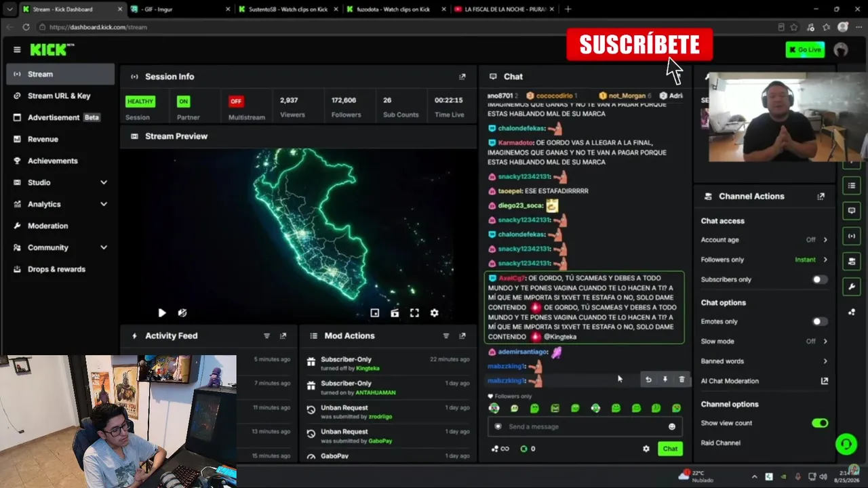Pop out the Mod Actions panel
Screen dimensions: 868x488
point(462,335)
